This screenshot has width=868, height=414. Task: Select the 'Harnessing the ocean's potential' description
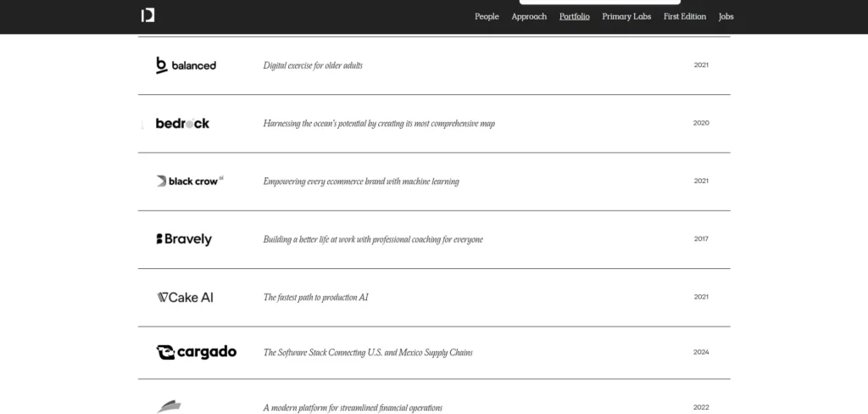[379, 124]
